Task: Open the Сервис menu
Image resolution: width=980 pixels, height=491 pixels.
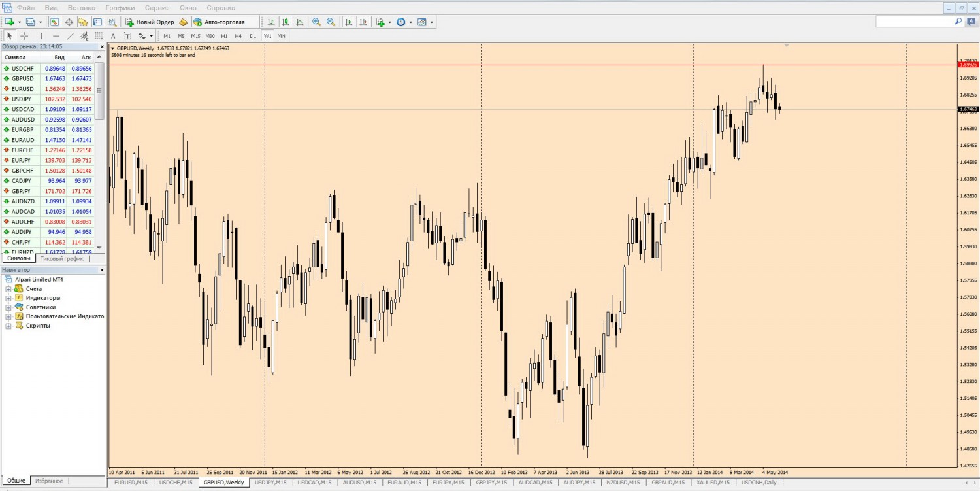Action: [157, 8]
